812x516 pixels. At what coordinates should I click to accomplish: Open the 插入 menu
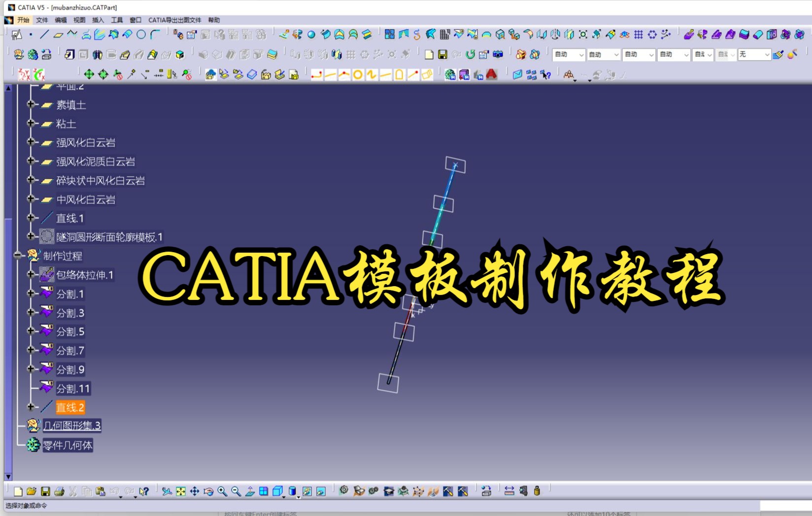[98, 20]
